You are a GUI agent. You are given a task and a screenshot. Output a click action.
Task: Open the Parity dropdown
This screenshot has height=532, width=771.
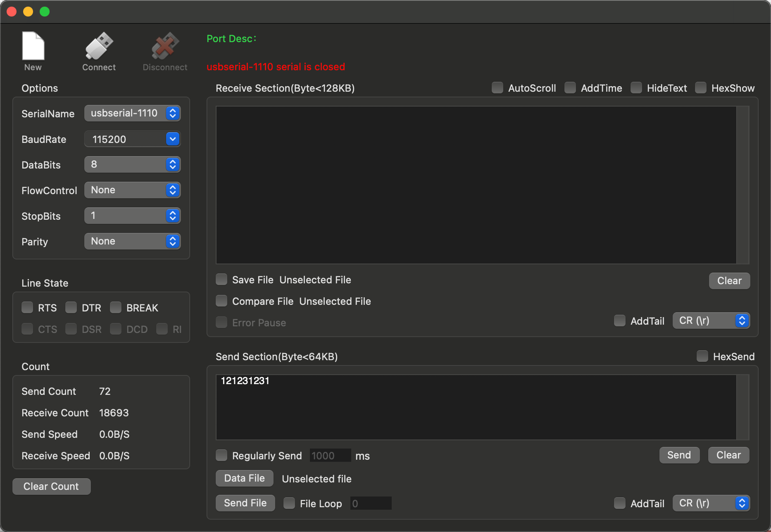(x=132, y=241)
